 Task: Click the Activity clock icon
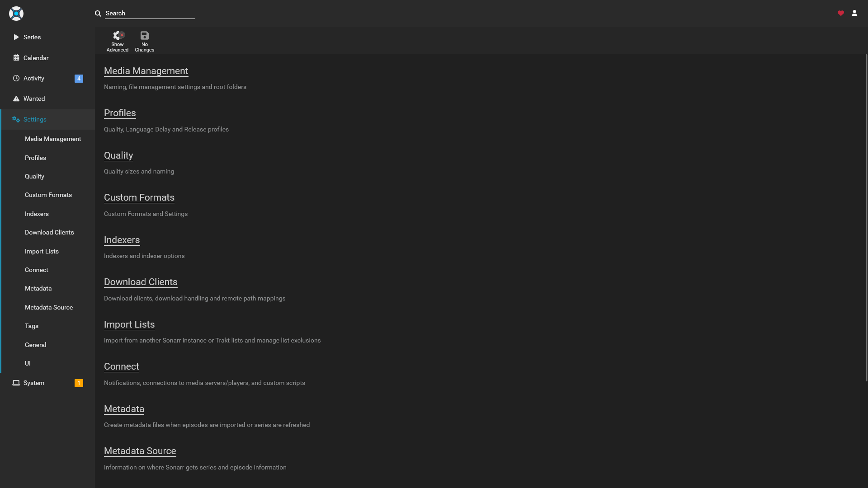[x=16, y=78]
